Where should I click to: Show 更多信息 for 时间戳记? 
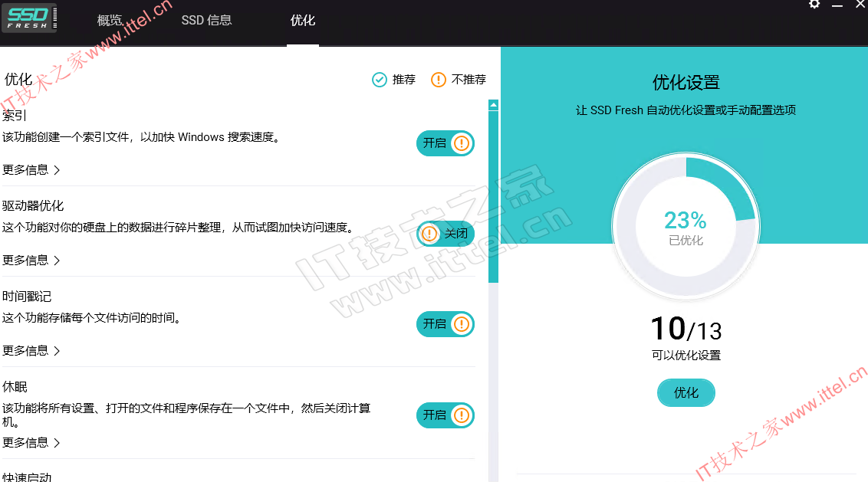(31, 351)
